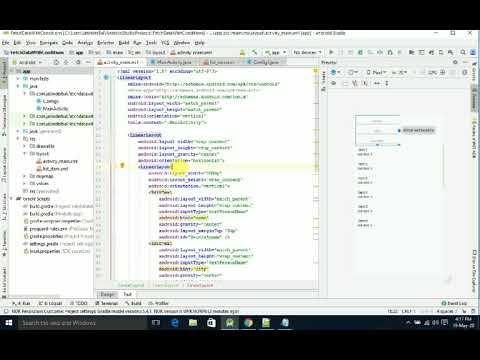Open activity_main.xml in project tree

click(57, 161)
